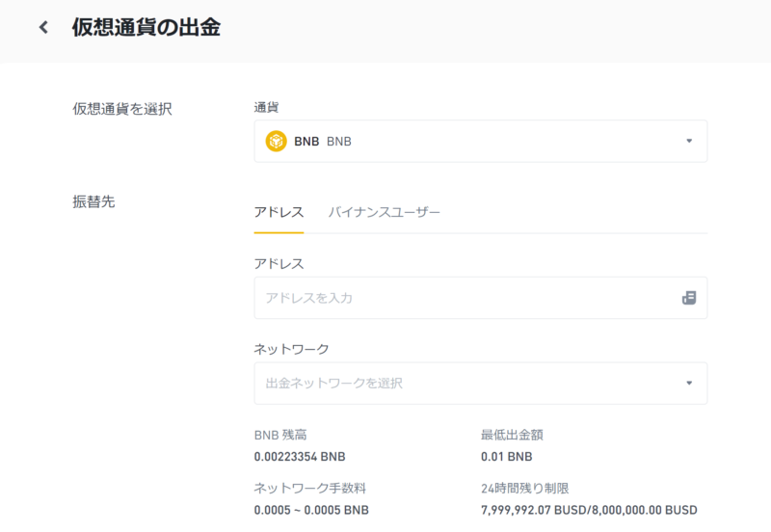Open the address book icon in address field

click(x=689, y=298)
